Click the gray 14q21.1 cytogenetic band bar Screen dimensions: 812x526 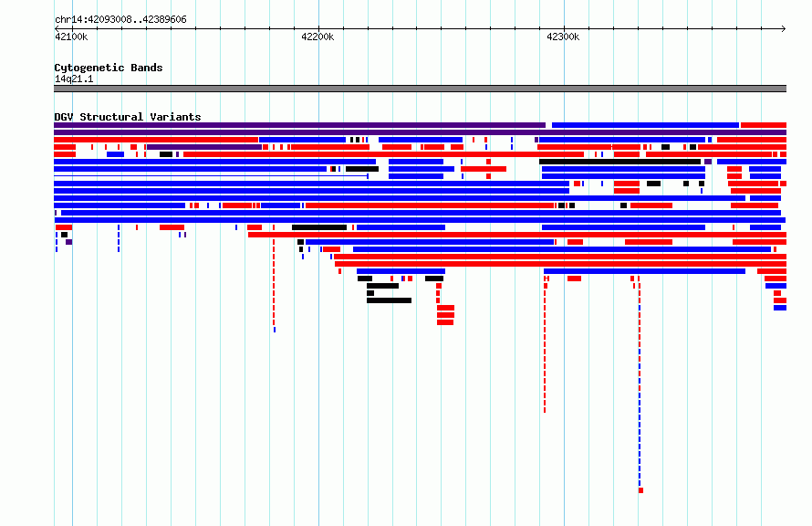pos(420,89)
